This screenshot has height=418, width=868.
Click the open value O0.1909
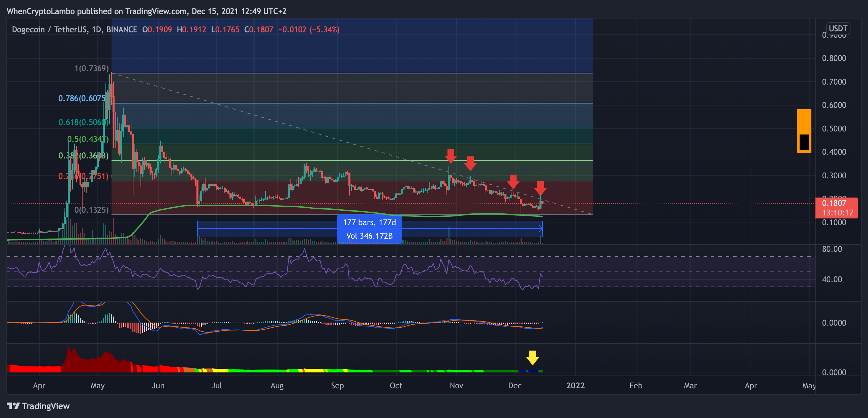tap(157, 30)
